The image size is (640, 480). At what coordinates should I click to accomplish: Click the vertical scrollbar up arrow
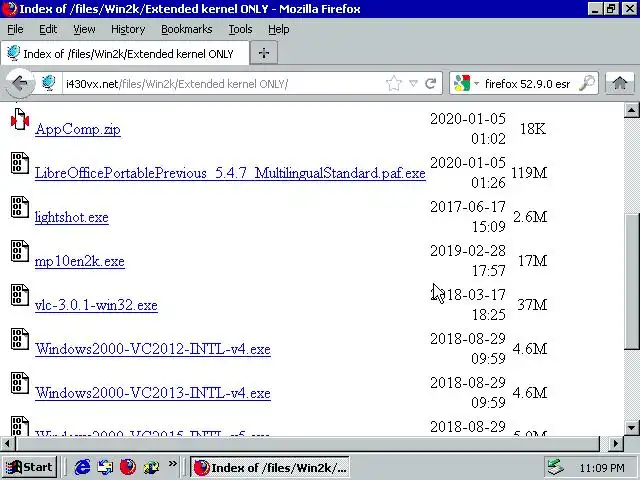pyautogui.click(x=631, y=110)
